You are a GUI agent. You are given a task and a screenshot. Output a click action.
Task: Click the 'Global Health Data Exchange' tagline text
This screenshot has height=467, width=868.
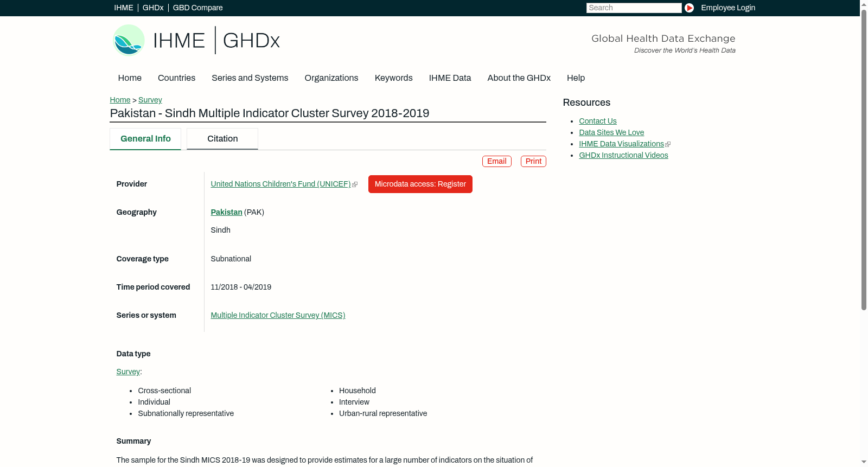point(663,39)
